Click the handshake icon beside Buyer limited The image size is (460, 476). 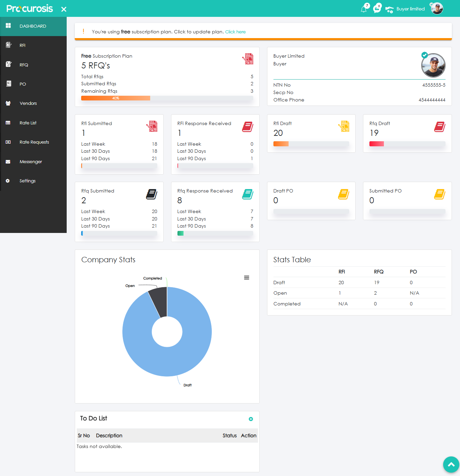[389, 10]
